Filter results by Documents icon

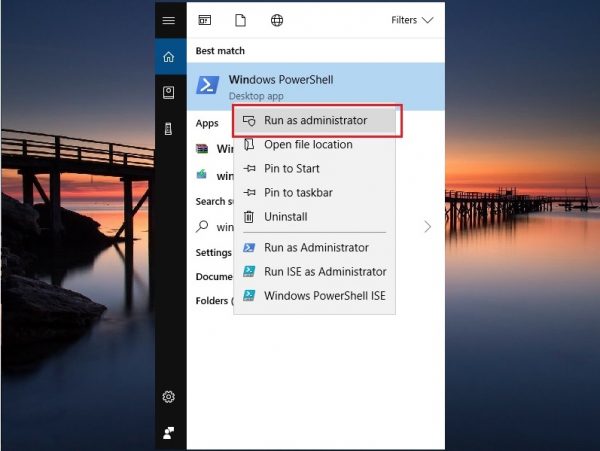pyautogui.click(x=240, y=20)
